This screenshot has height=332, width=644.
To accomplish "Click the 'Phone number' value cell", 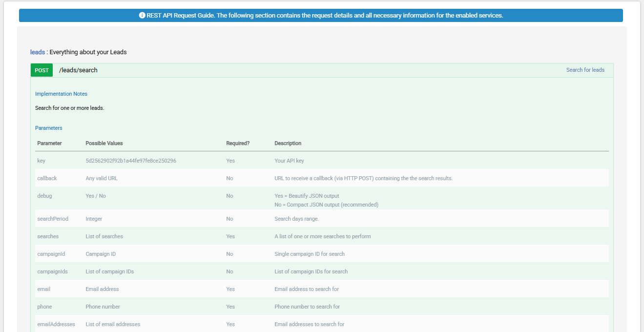I will click(x=103, y=307).
